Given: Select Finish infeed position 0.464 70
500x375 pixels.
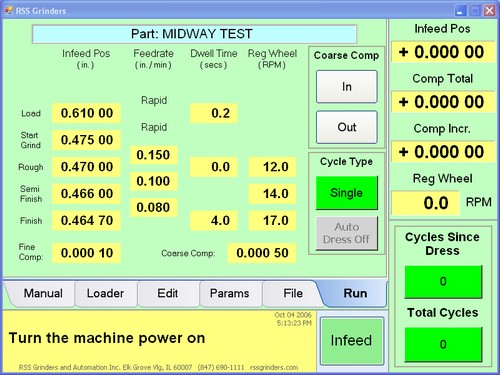Looking at the screenshot, I should [x=86, y=221].
